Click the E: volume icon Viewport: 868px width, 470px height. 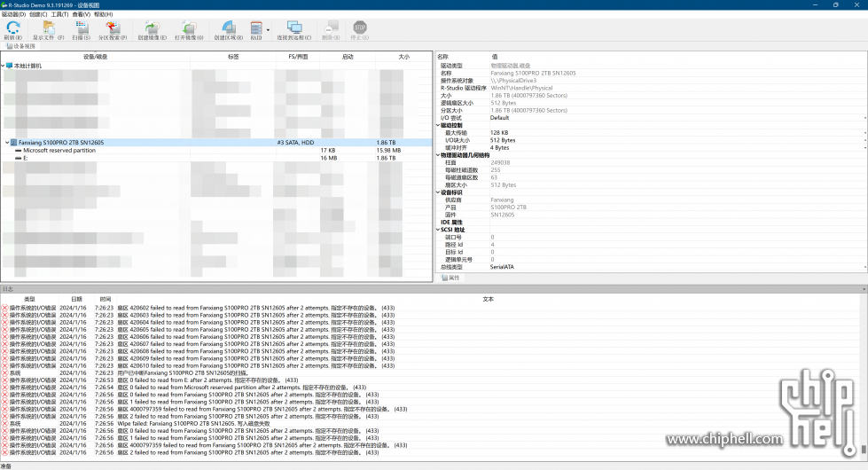[19, 159]
